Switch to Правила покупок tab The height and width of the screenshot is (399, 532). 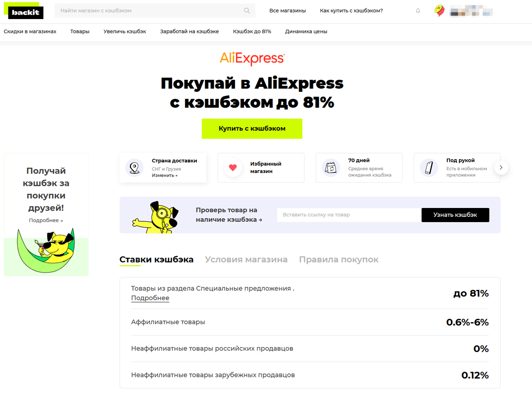tap(339, 260)
